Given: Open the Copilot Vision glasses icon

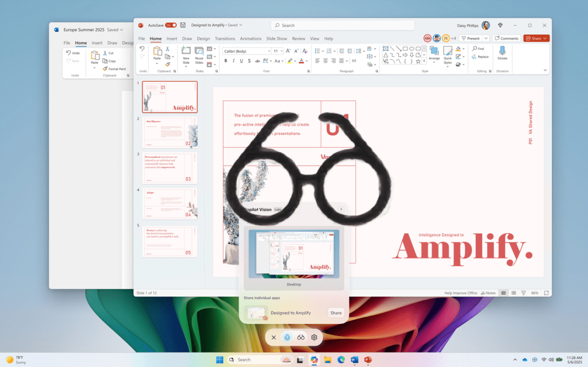Looking at the screenshot, I should coord(301,337).
